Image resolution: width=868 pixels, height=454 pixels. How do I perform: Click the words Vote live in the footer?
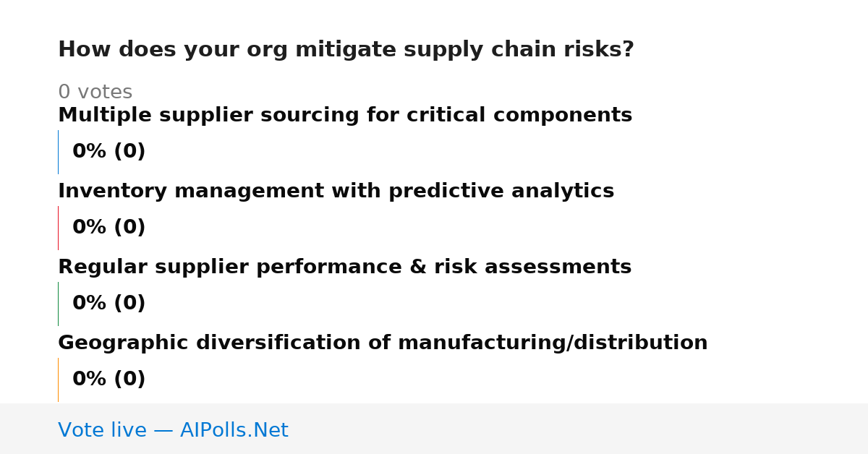(x=102, y=430)
